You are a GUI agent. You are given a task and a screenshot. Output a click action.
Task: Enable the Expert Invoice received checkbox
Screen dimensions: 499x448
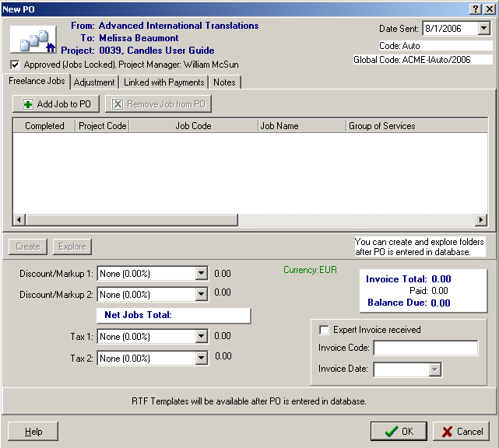[324, 330]
